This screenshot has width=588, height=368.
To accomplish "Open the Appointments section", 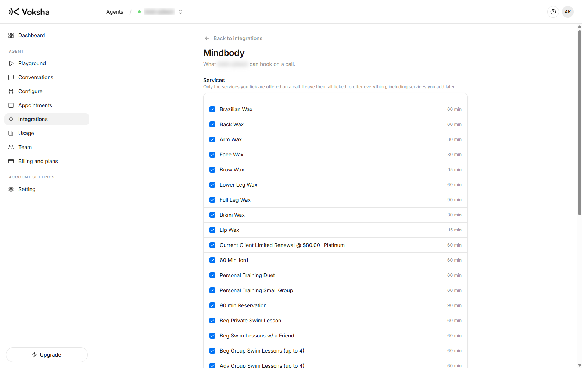I will click(47, 105).
